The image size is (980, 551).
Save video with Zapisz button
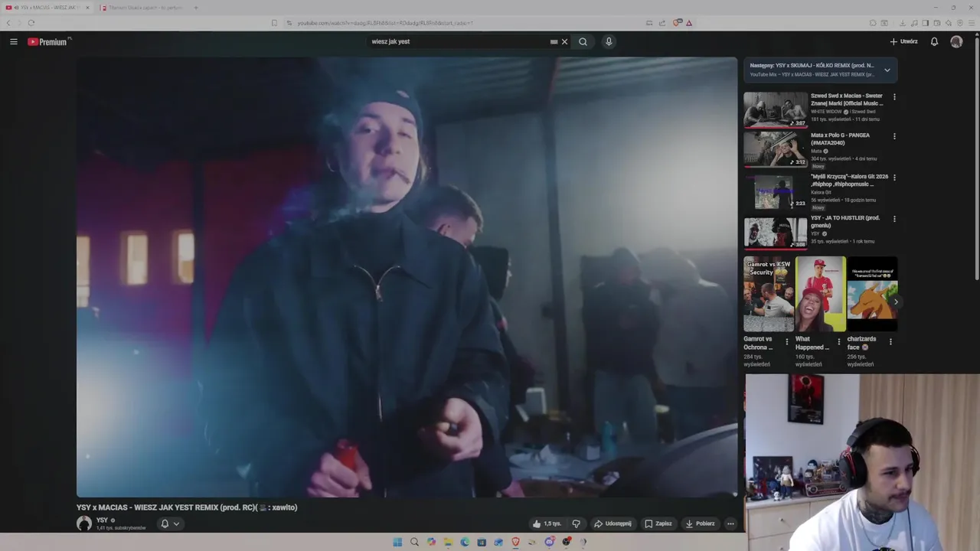(658, 523)
